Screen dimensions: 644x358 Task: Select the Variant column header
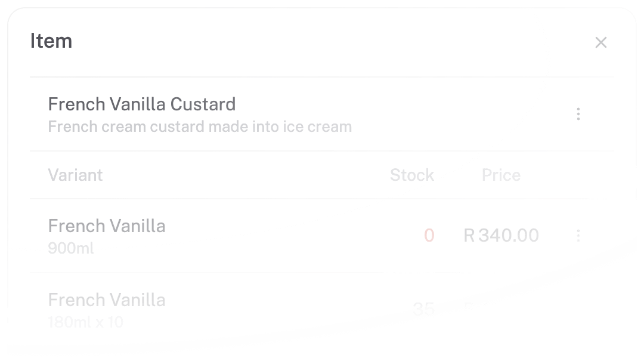76,175
